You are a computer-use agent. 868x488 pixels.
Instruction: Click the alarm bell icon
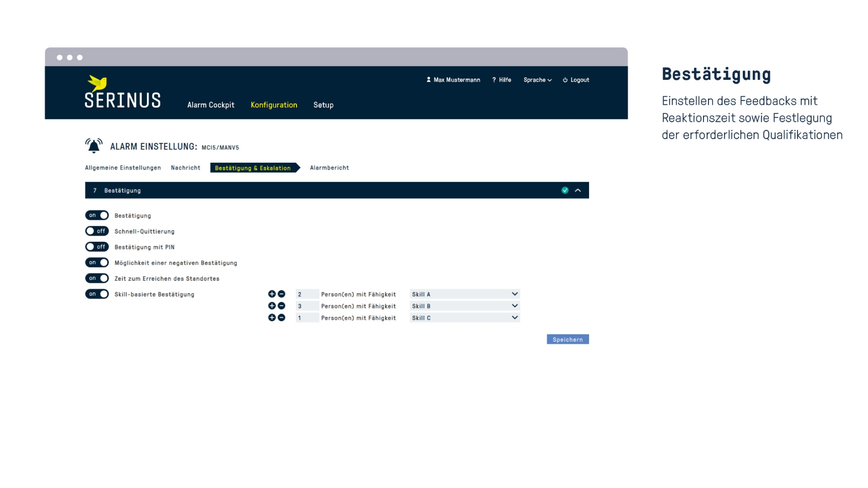(94, 145)
